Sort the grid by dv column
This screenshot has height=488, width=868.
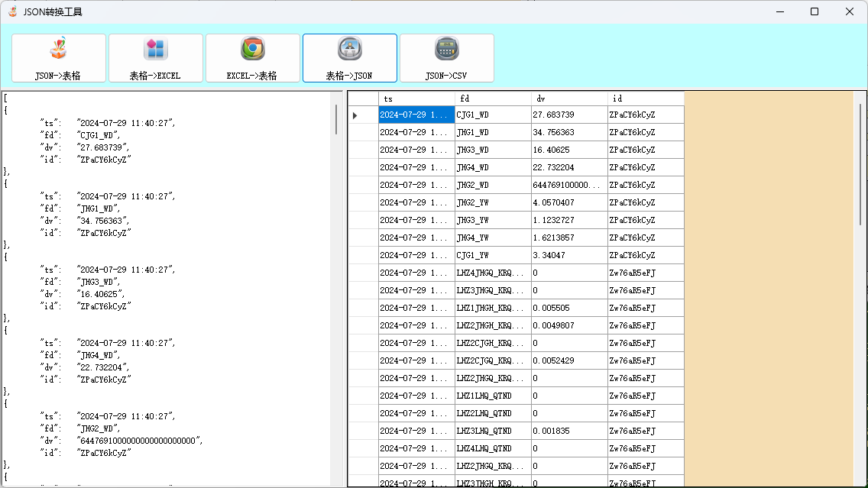tap(569, 99)
